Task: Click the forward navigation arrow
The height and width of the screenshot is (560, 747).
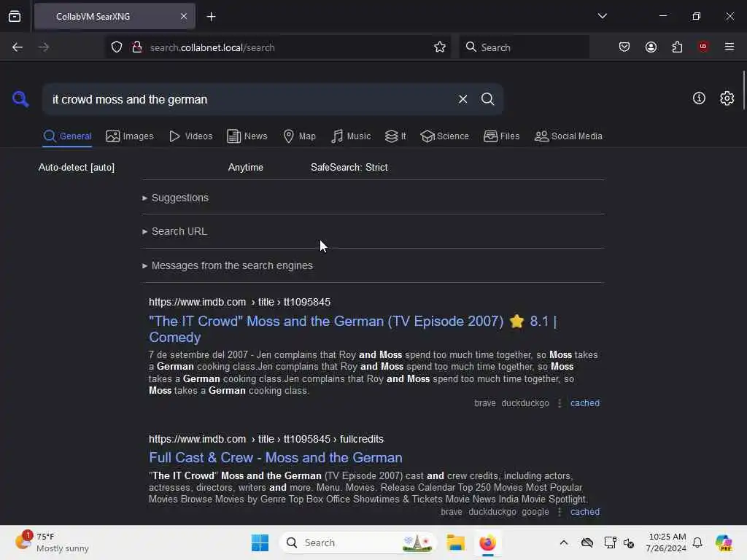Action: [x=44, y=47]
